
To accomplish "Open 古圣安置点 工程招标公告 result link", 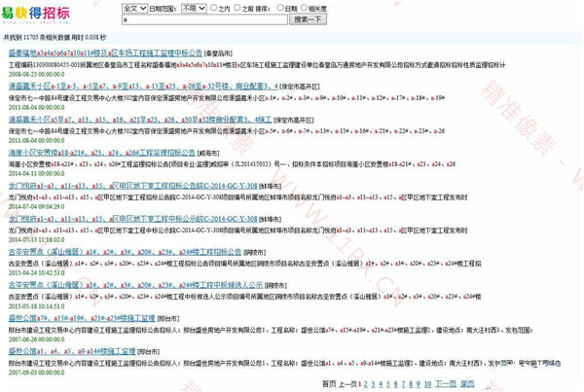I will (x=126, y=252).
